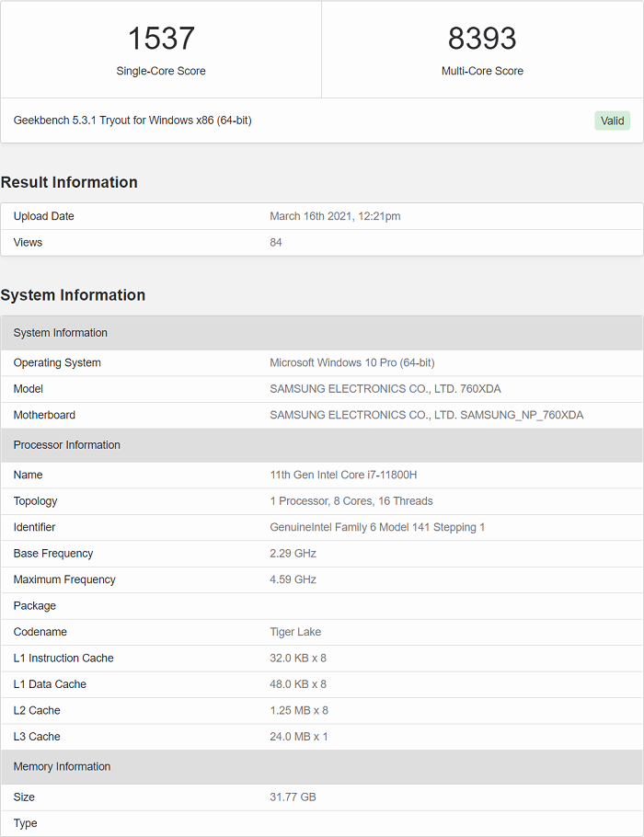
Task: Click the model value ending in 760XDA
Action: [385, 389]
